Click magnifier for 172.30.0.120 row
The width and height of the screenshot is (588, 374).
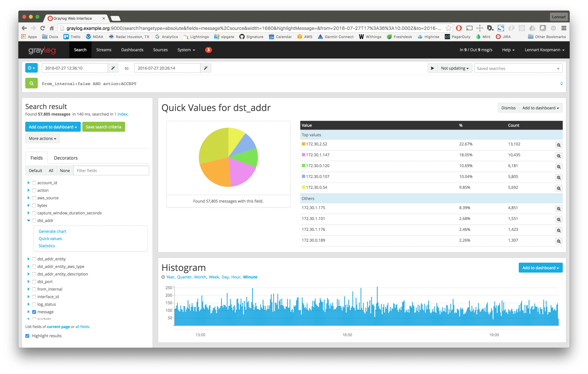click(x=558, y=167)
